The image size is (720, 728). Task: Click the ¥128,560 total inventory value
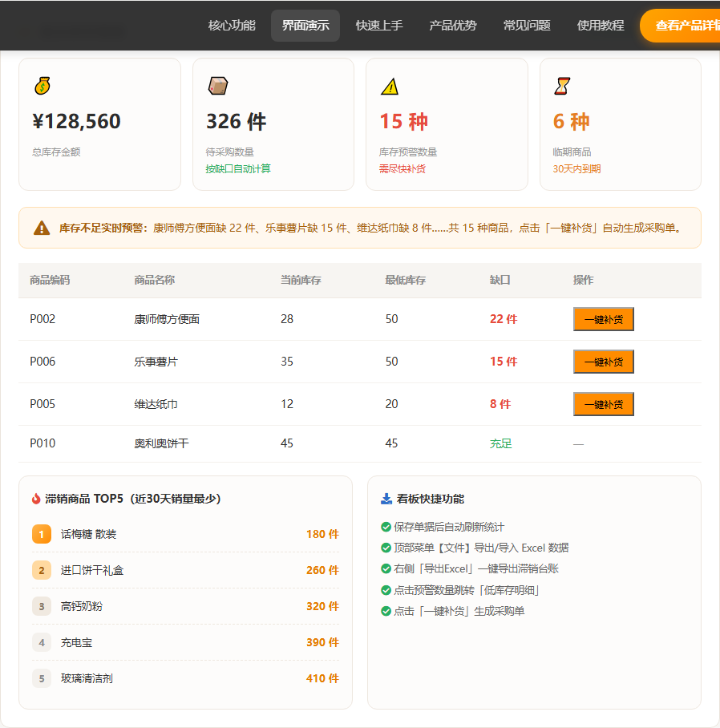[77, 122]
